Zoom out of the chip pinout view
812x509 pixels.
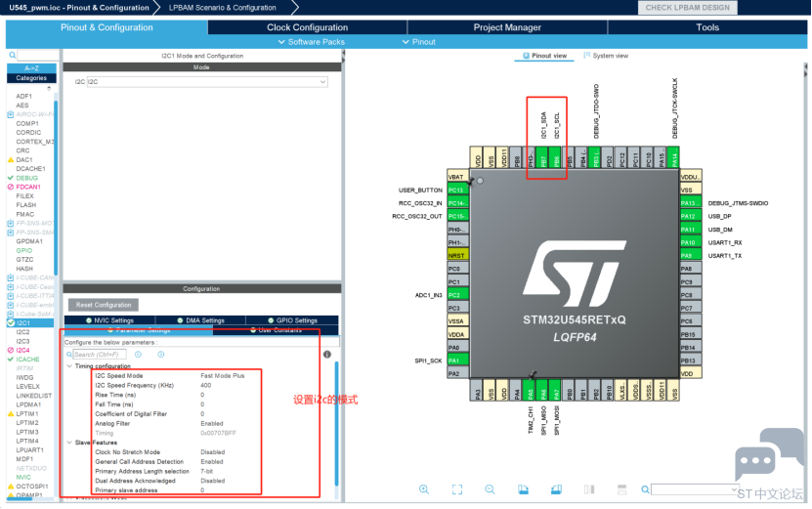pyautogui.click(x=490, y=489)
